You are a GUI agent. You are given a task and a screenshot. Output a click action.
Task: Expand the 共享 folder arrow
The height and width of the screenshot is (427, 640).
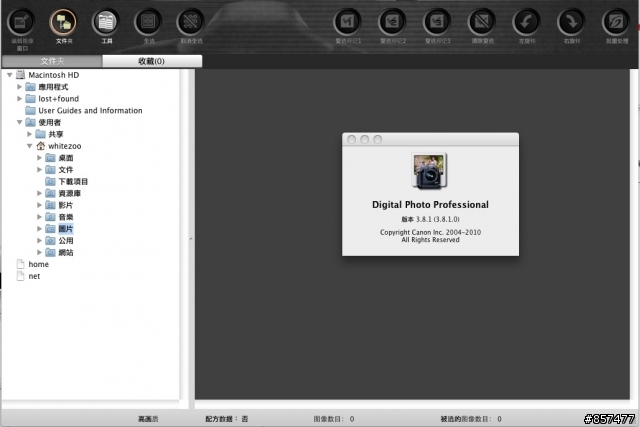(29, 134)
